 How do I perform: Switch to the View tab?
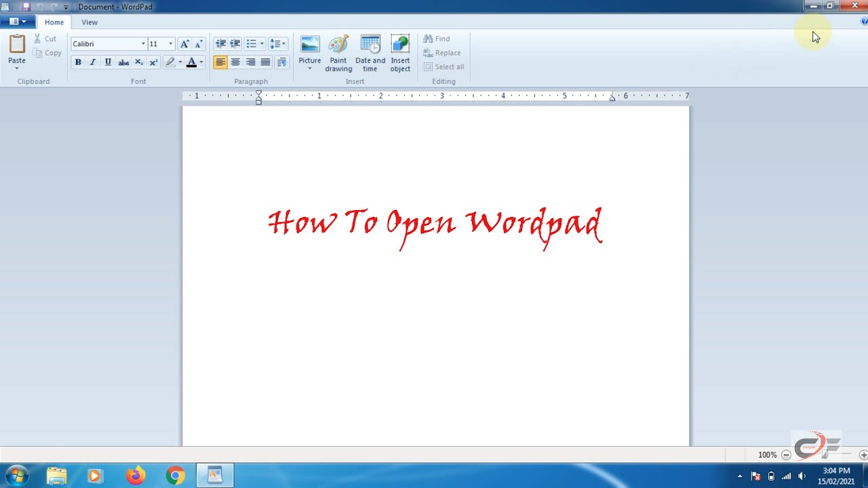[x=90, y=22]
